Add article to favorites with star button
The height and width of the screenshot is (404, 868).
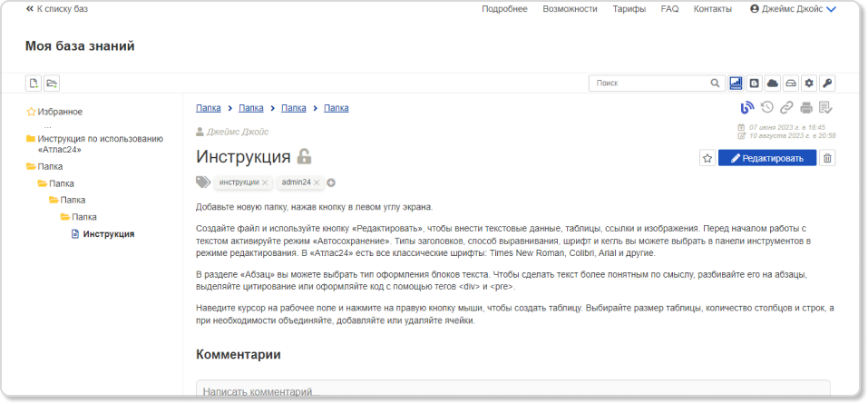(x=707, y=158)
